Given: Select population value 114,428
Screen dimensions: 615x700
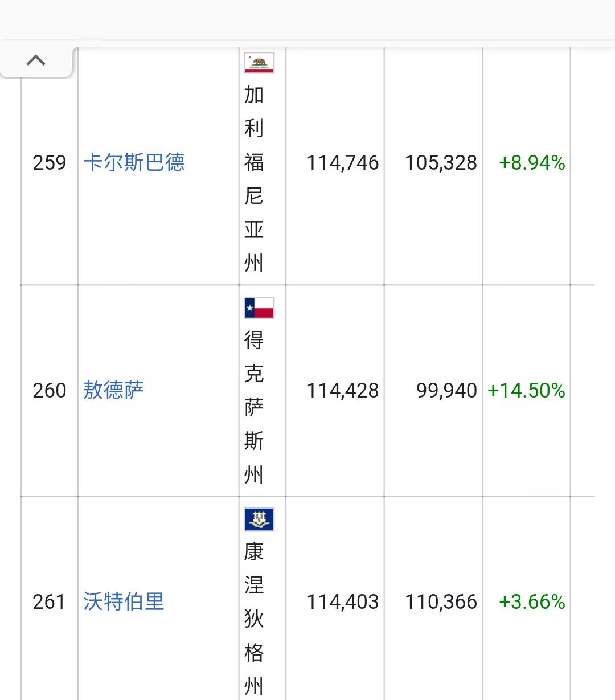Looking at the screenshot, I should (x=343, y=391).
